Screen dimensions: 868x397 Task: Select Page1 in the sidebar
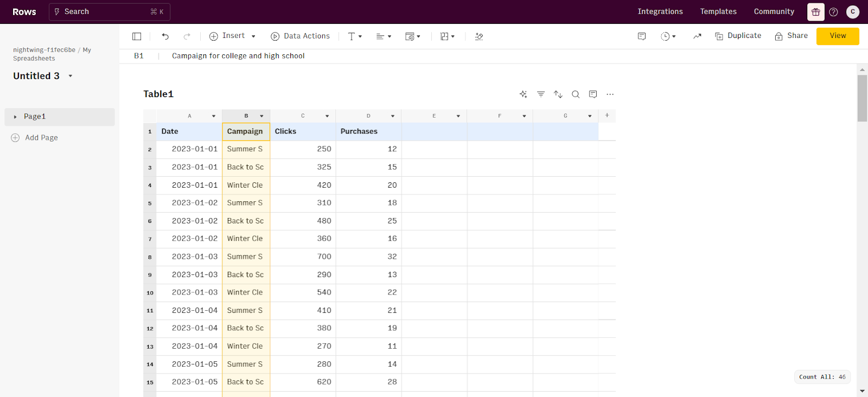click(x=60, y=117)
